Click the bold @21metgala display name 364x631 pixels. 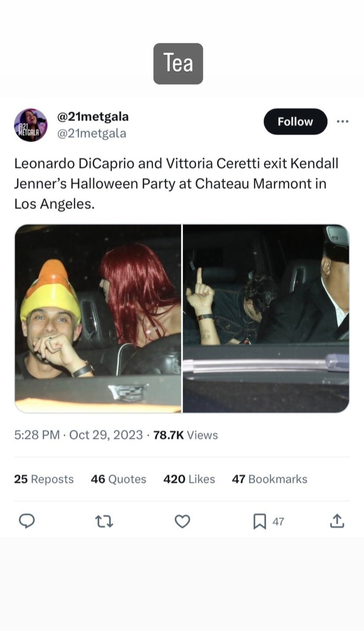pyautogui.click(x=93, y=117)
